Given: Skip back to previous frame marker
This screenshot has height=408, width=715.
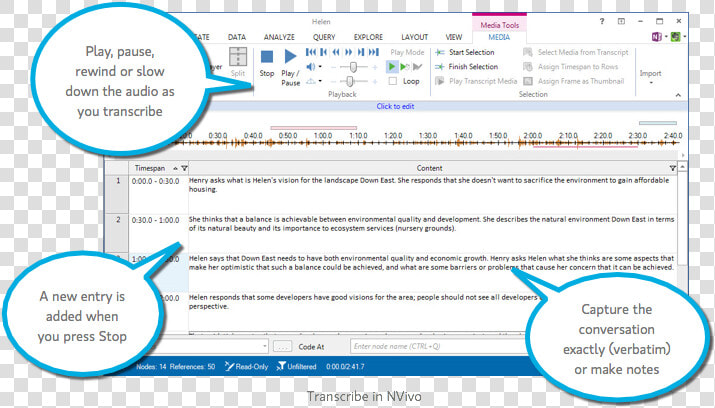Looking at the screenshot, I should coord(323,52).
